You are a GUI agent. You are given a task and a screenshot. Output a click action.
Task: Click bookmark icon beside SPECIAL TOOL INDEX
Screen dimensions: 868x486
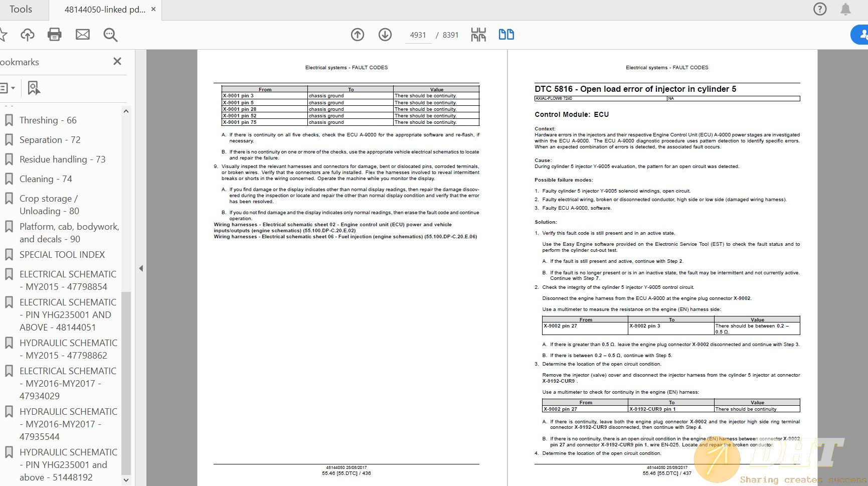pyautogui.click(x=9, y=255)
